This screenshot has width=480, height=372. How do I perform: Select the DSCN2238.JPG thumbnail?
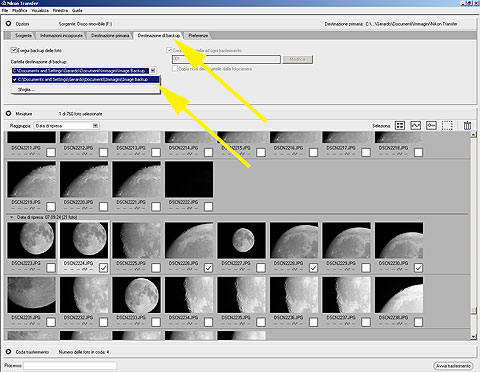[399, 295]
